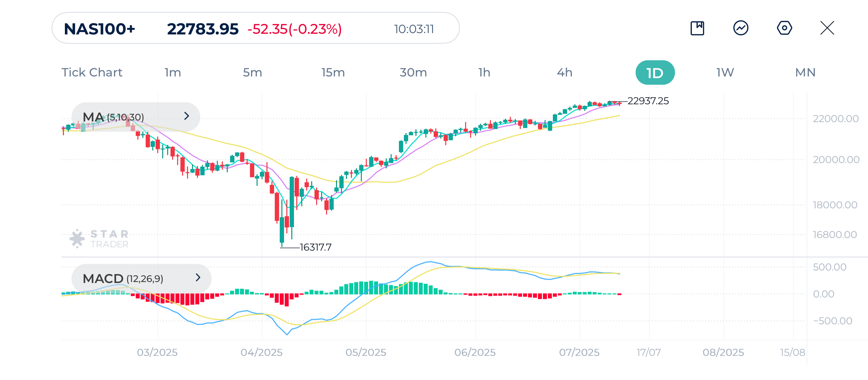Viewport: 868px width, 380px height.
Task: Click the bookmark save-chart icon
Action: click(x=697, y=28)
